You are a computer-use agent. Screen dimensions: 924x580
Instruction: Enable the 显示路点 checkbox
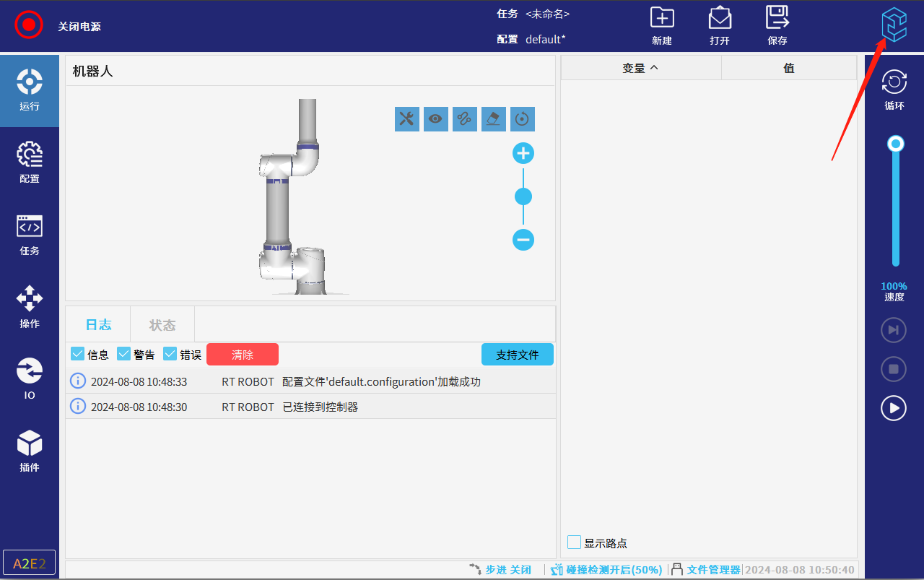(575, 542)
